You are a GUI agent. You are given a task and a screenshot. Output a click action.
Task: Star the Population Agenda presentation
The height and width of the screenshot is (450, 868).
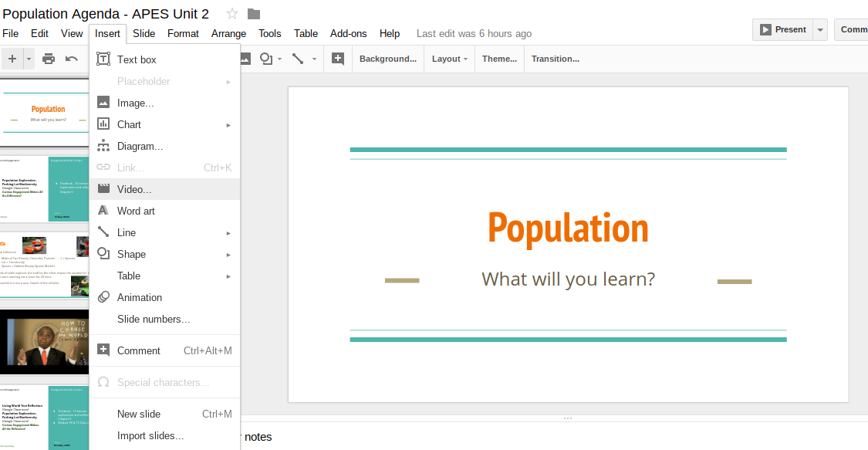coord(231,13)
